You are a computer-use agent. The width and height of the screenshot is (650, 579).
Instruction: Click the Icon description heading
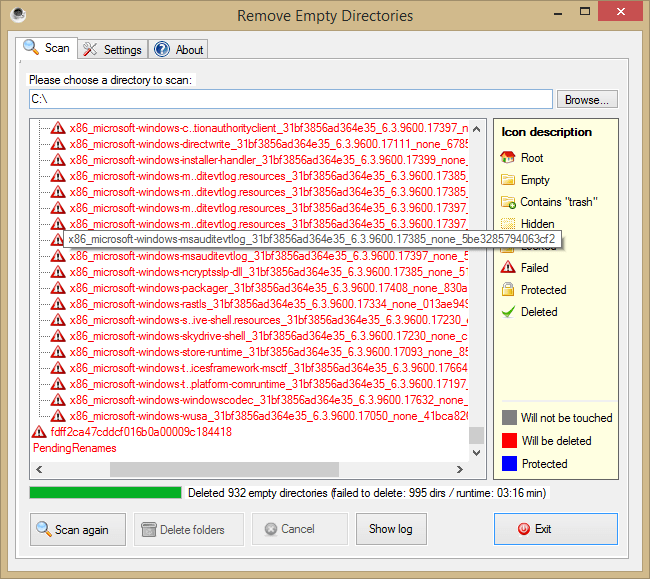(546, 132)
